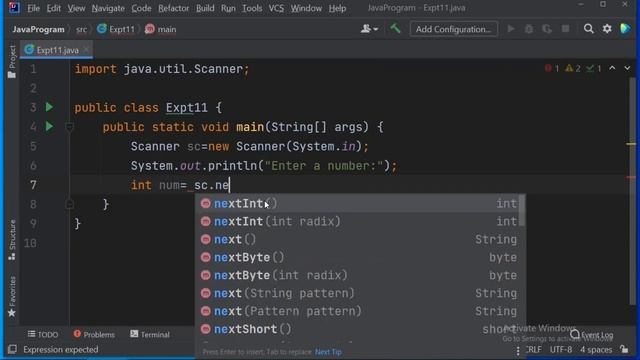Open the Navigate menu

point(108,8)
